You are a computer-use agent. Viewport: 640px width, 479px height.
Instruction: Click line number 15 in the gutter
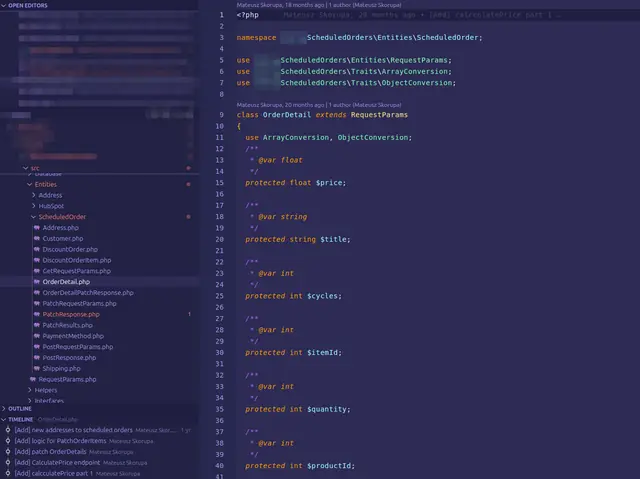coord(220,183)
